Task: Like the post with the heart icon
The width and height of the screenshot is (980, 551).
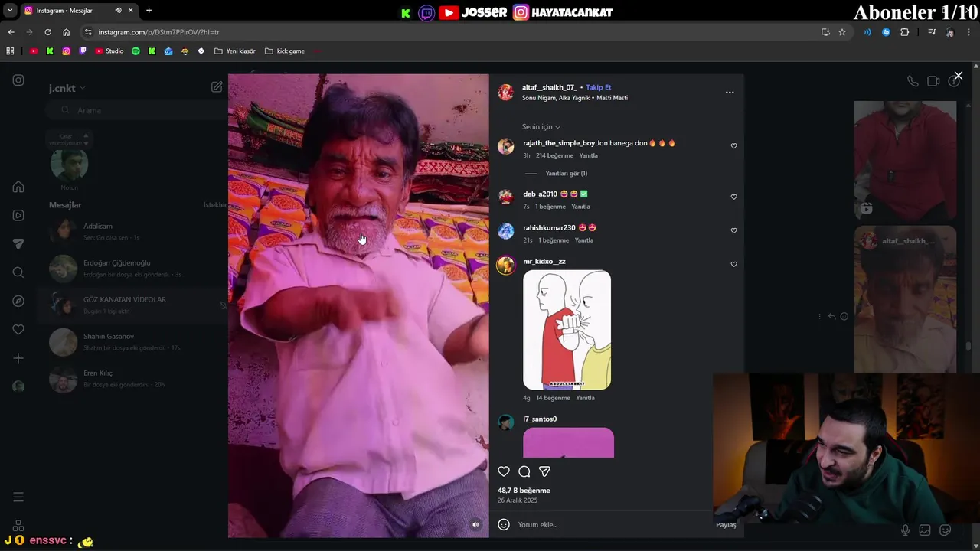Action: (504, 471)
